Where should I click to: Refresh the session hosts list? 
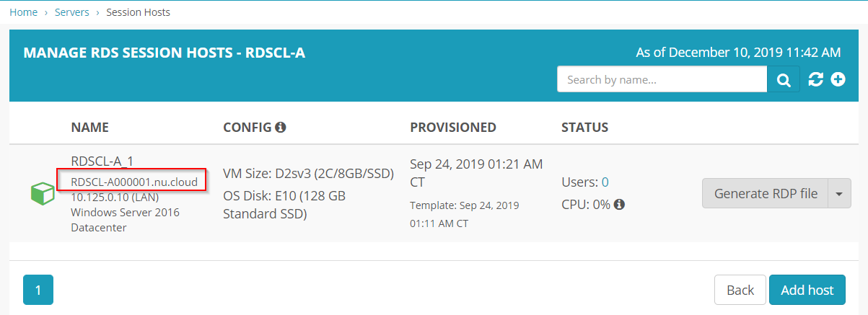pyautogui.click(x=816, y=79)
